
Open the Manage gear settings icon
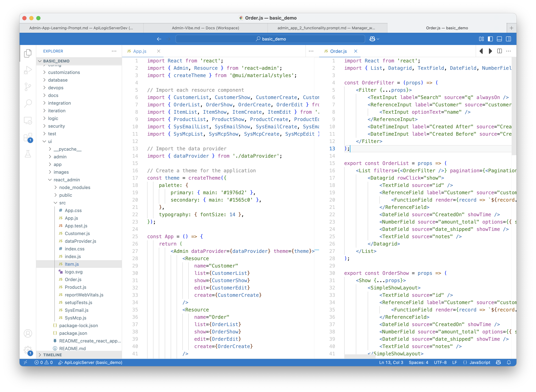coord(28,350)
